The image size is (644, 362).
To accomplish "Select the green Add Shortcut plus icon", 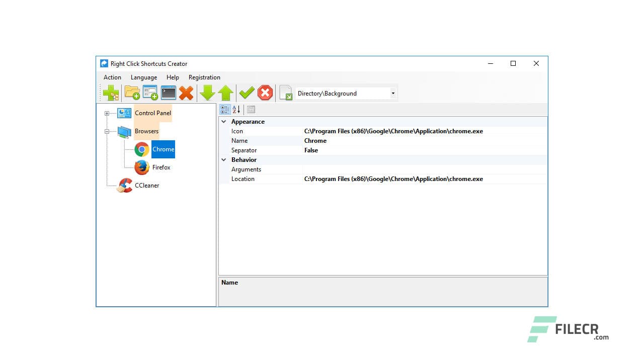I will [x=111, y=93].
